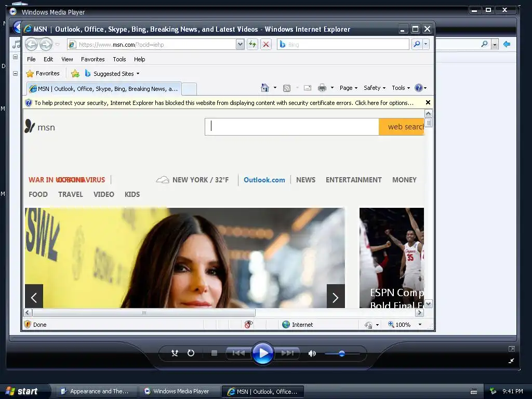The image size is (532, 399).
Task: Click previous slide arrow on carousel
Action: pyautogui.click(x=34, y=296)
